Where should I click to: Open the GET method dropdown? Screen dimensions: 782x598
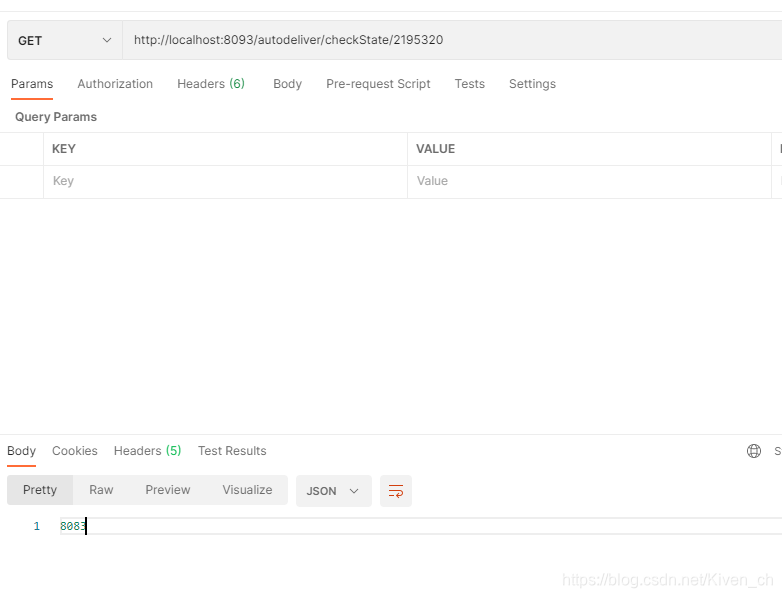point(65,40)
